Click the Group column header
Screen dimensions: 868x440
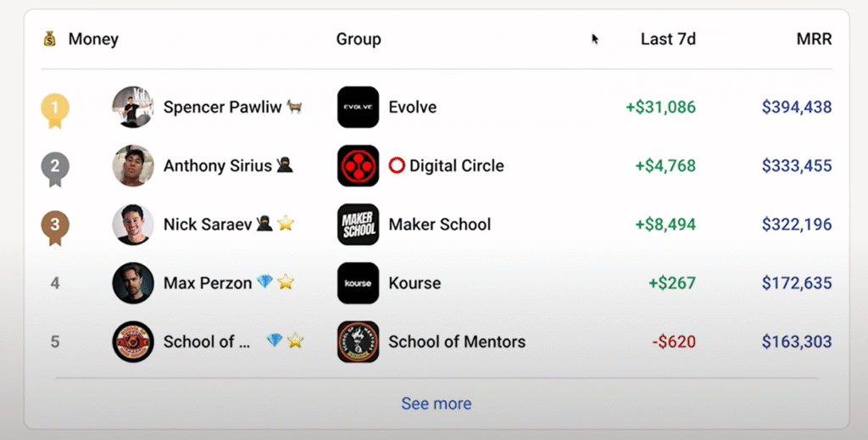coord(359,39)
